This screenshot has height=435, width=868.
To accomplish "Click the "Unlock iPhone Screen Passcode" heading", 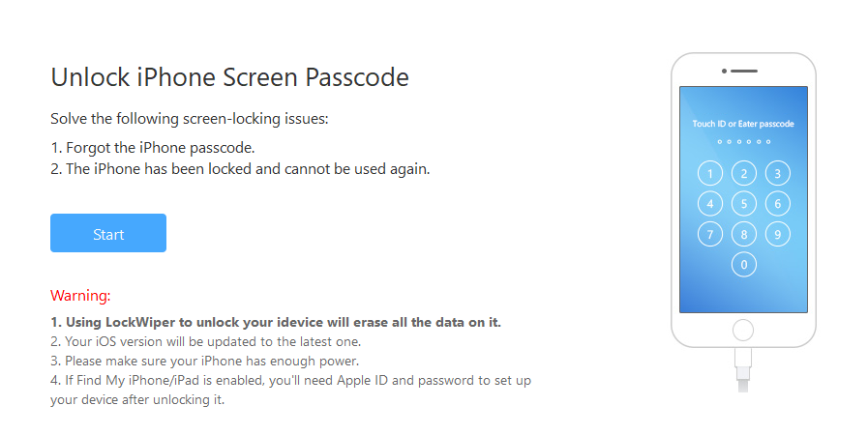I will 229,77.
